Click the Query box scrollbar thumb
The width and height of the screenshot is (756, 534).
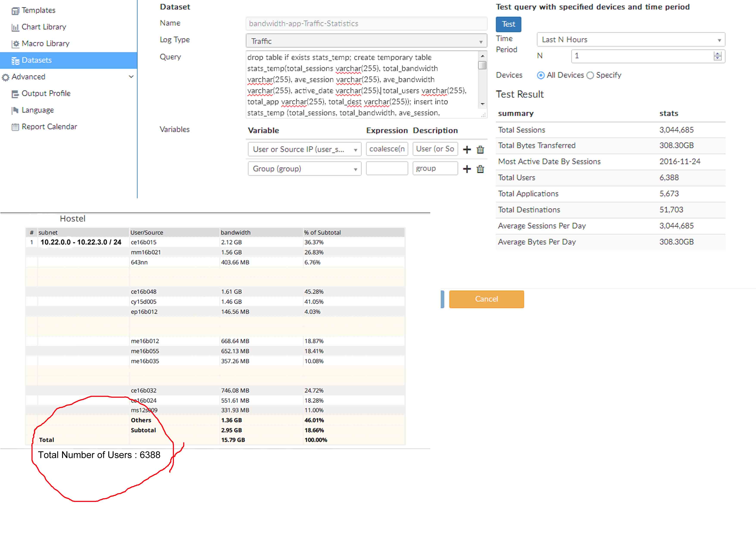(482, 65)
